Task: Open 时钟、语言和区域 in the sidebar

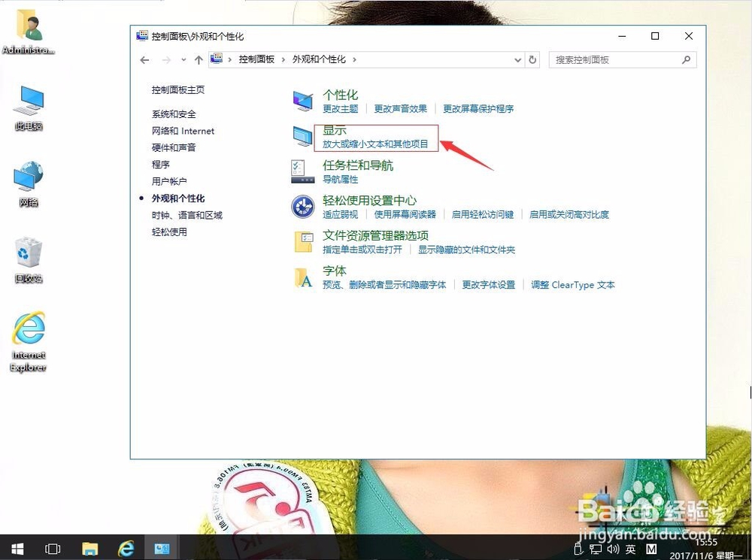Action: click(187, 215)
